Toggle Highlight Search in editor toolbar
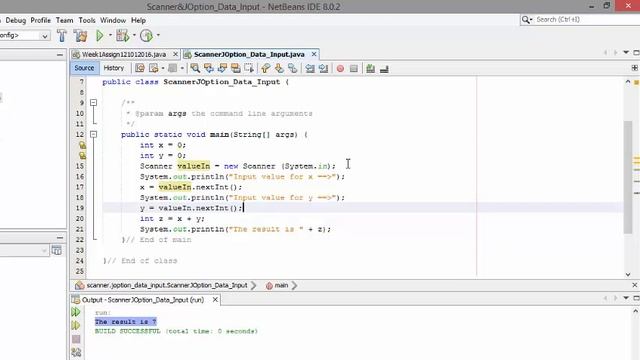The height and width of the screenshot is (360, 640). 236,69
